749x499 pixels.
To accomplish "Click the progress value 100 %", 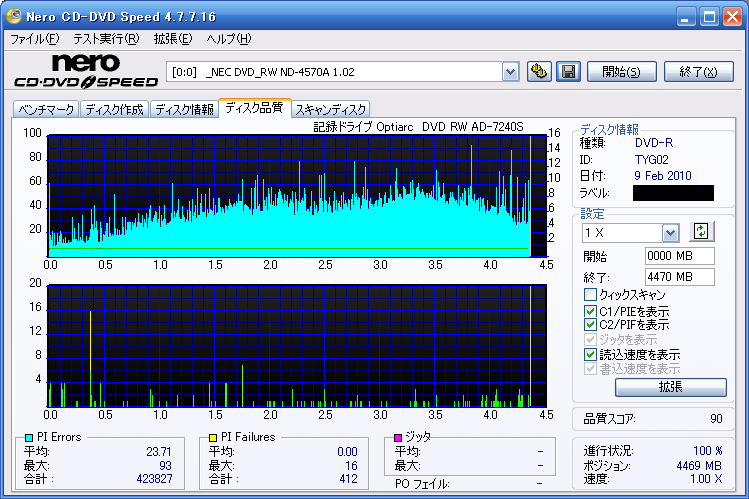I will pyautogui.click(x=708, y=451).
